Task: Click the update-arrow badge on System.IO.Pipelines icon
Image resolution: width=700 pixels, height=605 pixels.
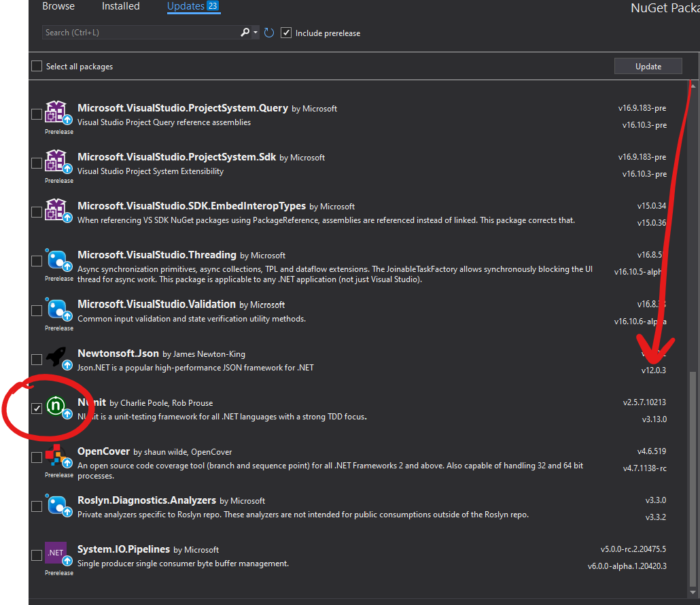Action: click(67, 561)
